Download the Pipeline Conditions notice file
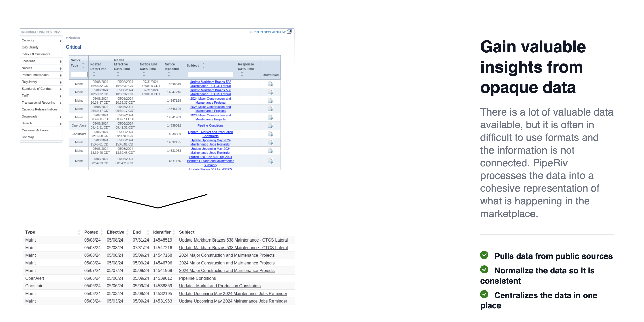This screenshot has height=322, width=644. 270,126
